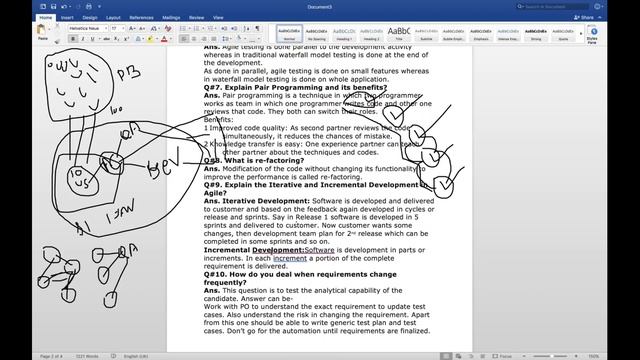
Task: Click the Share button
Action: [584, 18]
